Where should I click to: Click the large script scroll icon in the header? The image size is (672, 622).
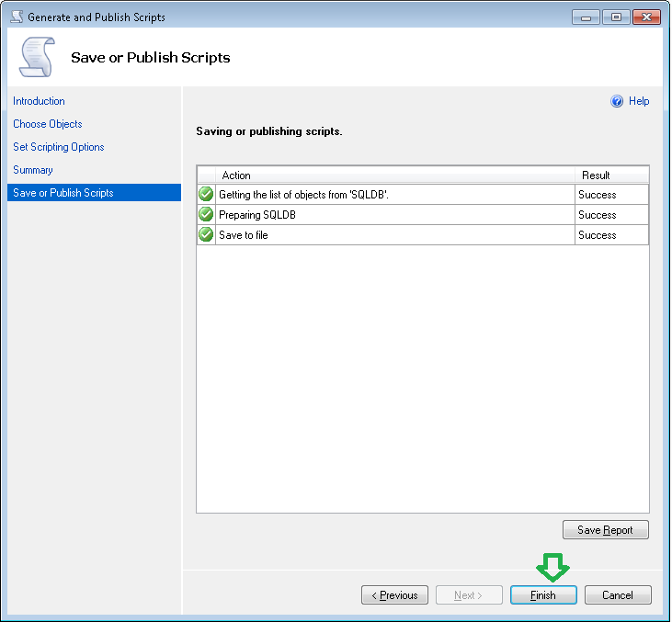pos(37,58)
